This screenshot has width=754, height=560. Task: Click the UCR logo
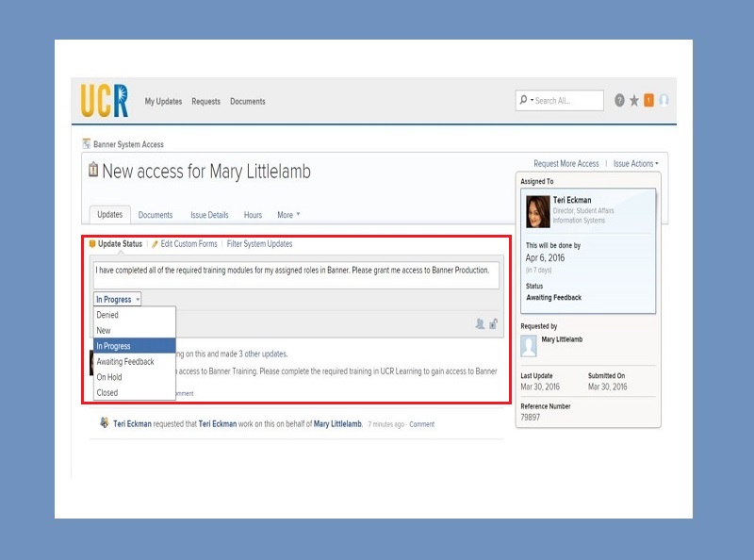(105, 101)
